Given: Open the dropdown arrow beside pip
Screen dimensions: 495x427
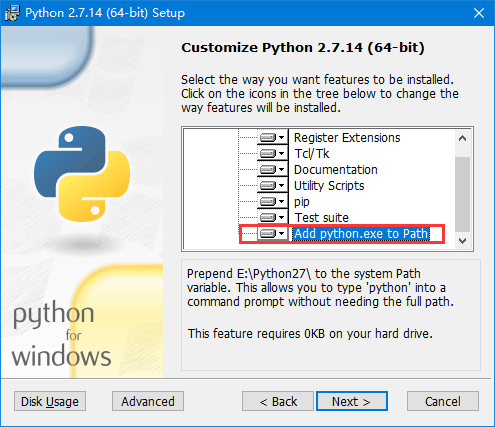Looking at the screenshot, I should (x=282, y=201).
